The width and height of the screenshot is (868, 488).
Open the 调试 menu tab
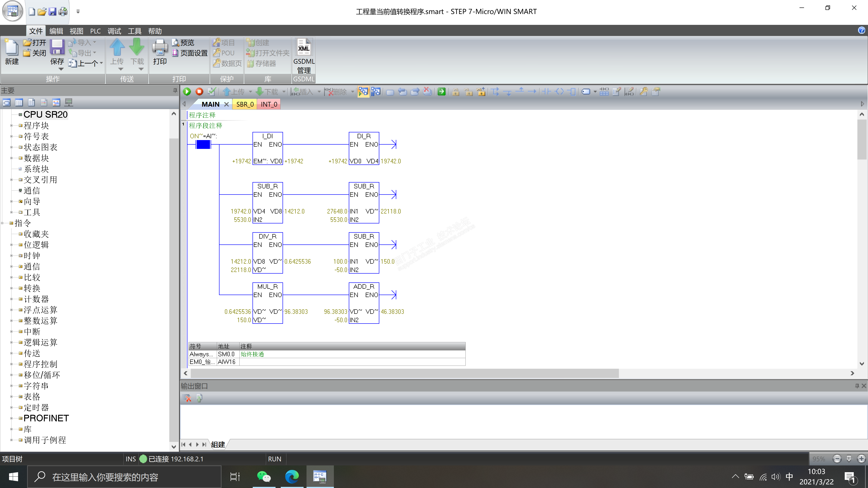click(114, 31)
